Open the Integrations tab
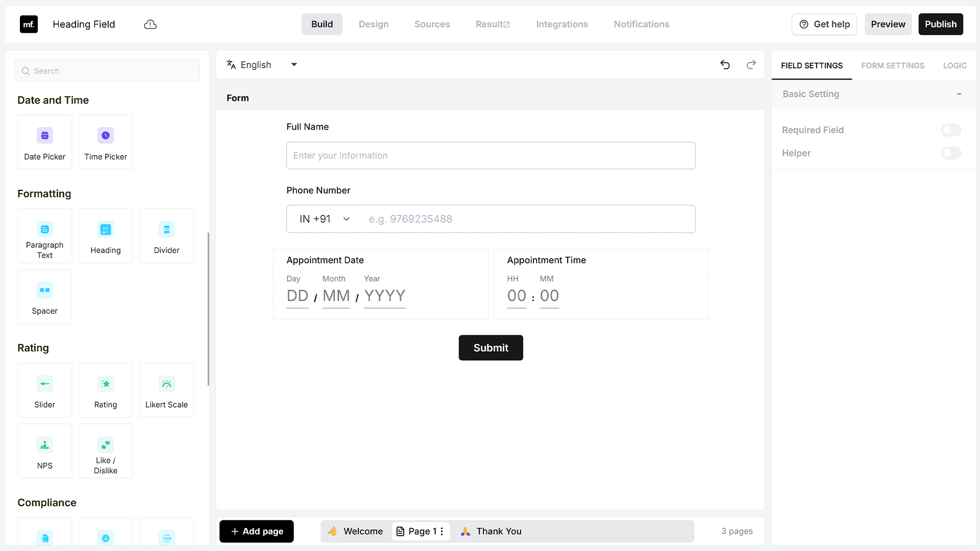The image size is (980, 551). tap(562, 24)
